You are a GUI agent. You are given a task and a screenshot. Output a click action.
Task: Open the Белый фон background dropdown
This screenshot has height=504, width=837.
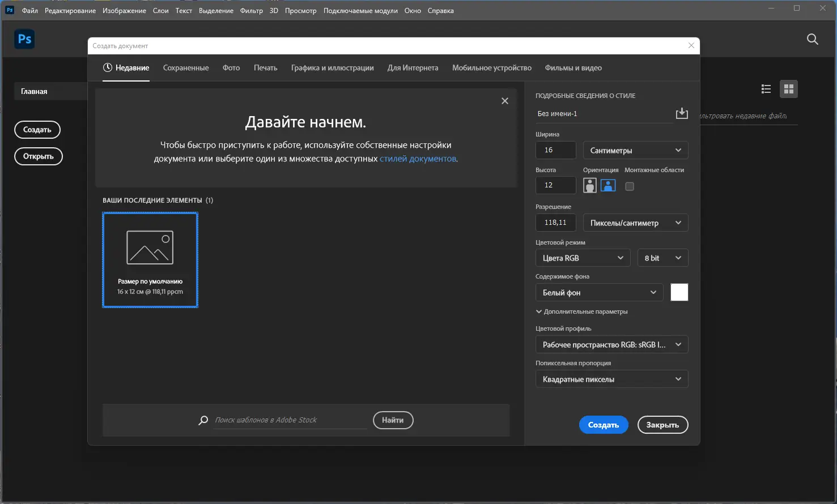[599, 292]
